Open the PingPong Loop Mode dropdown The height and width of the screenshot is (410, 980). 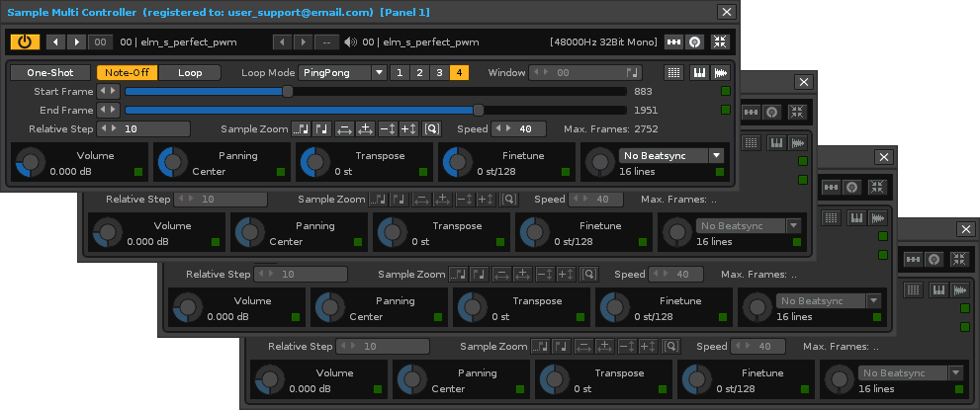[343, 73]
